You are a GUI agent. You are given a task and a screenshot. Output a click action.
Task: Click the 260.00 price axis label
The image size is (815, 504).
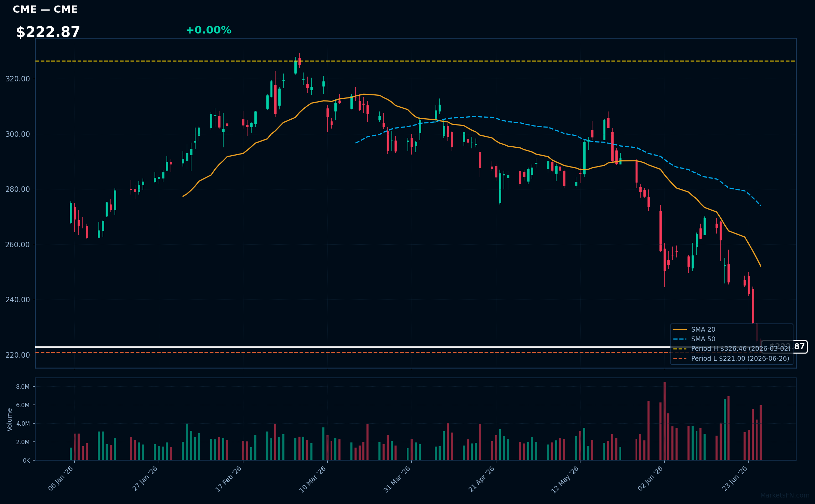coord(18,244)
